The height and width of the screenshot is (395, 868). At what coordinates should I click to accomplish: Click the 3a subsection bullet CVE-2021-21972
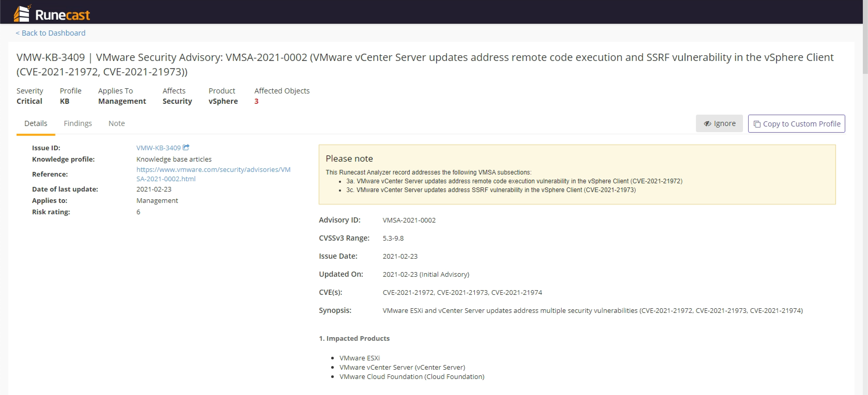[x=514, y=181]
